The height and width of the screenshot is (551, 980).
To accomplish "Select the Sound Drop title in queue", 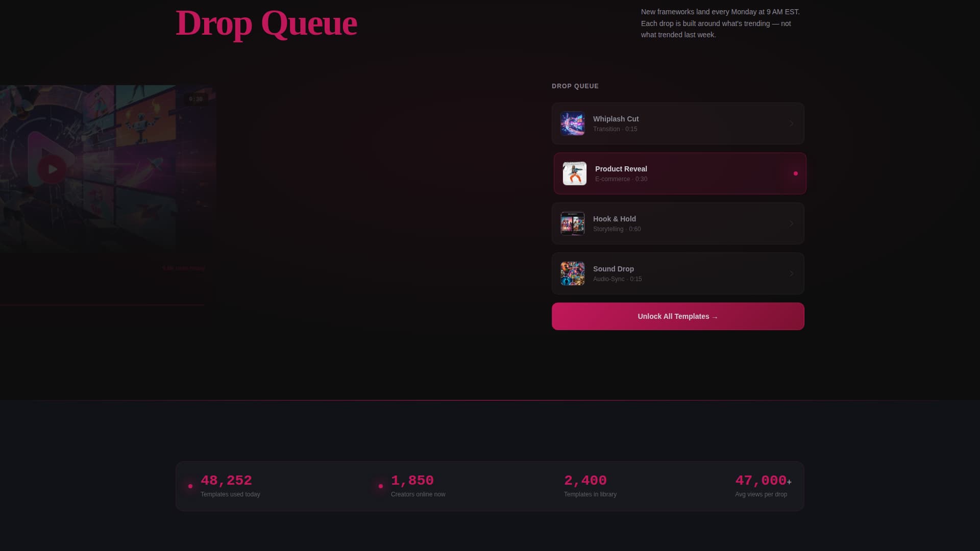I will pos(613,269).
